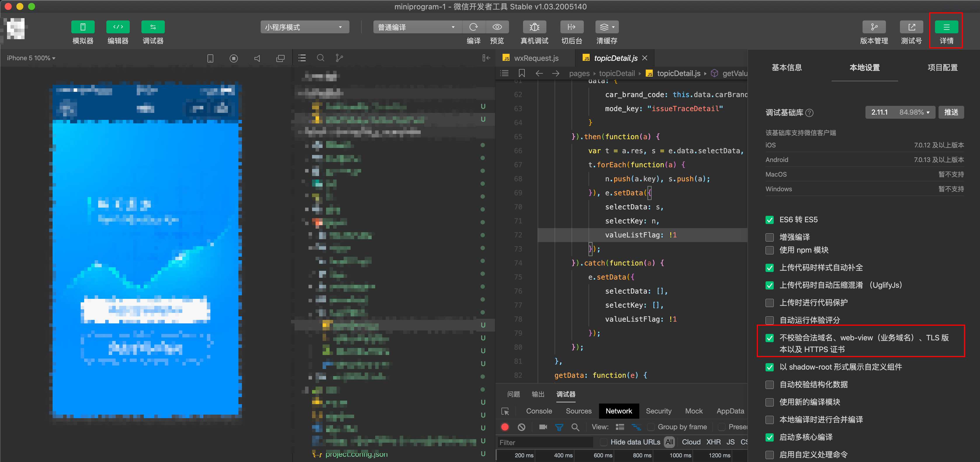The height and width of the screenshot is (462, 980).
Task: Click the 推送 push button
Action: [x=951, y=112]
